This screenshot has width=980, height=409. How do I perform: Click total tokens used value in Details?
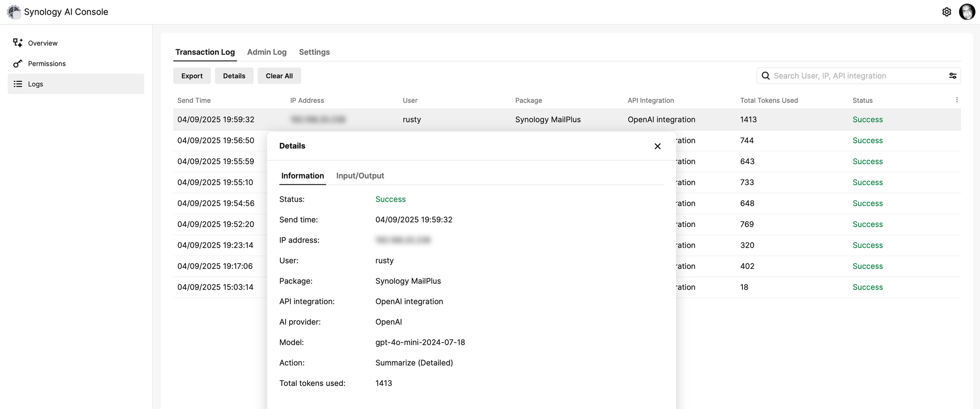pos(384,384)
